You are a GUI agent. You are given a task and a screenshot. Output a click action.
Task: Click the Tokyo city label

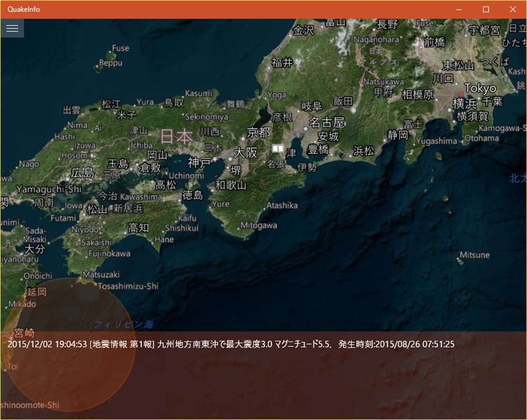pos(480,88)
